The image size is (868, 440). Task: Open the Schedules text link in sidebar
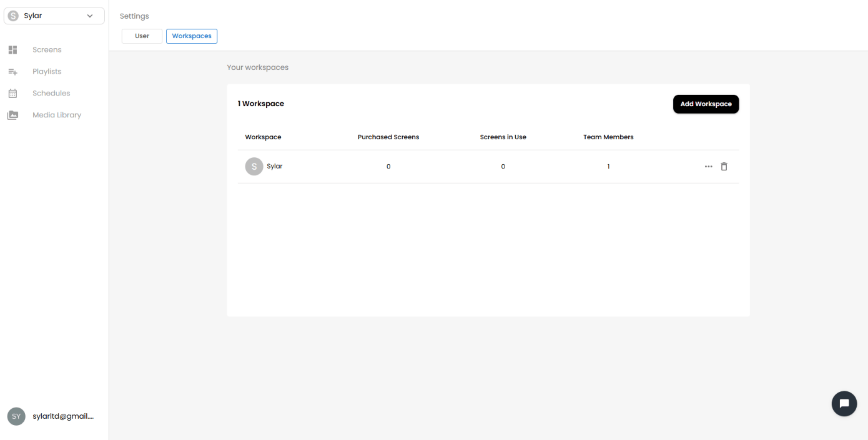(x=51, y=94)
